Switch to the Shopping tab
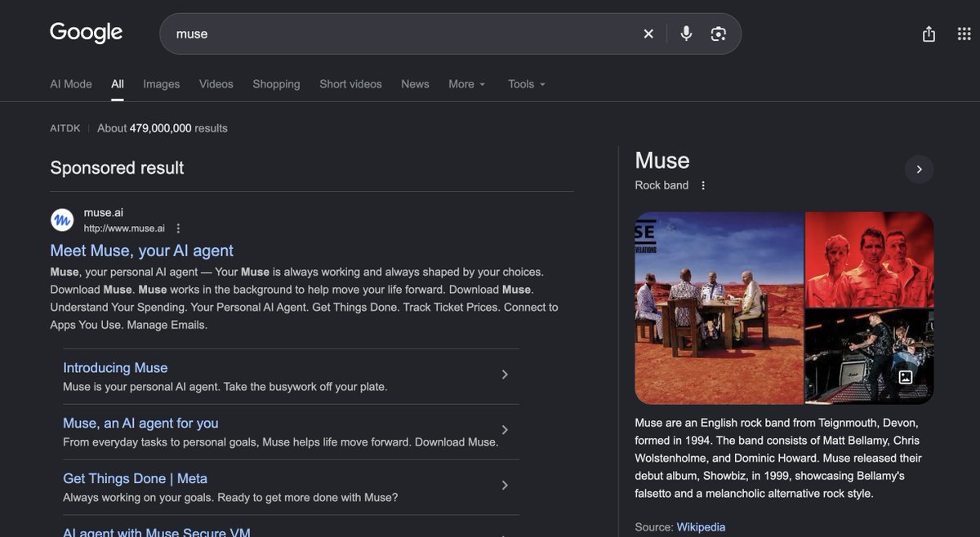 [276, 84]
